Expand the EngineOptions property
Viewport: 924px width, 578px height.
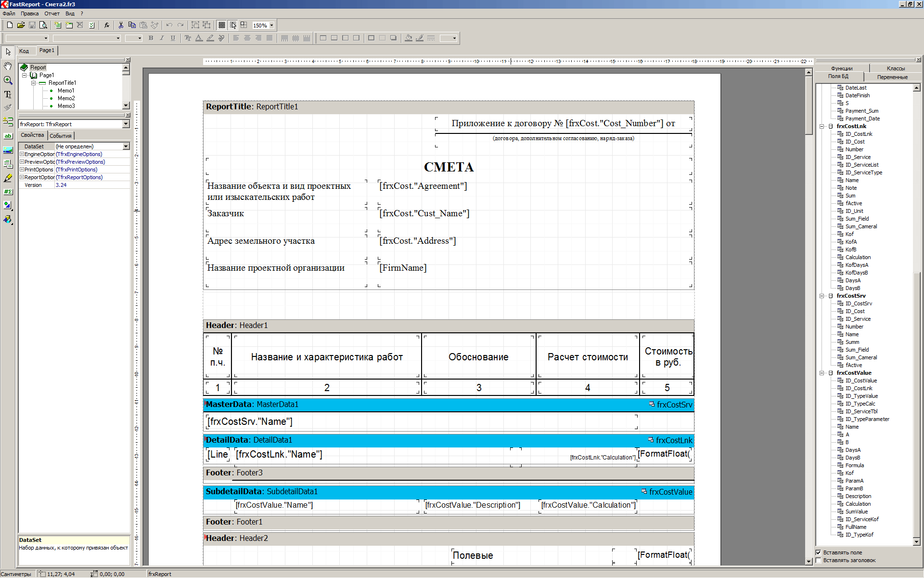(x=22, y=154)
